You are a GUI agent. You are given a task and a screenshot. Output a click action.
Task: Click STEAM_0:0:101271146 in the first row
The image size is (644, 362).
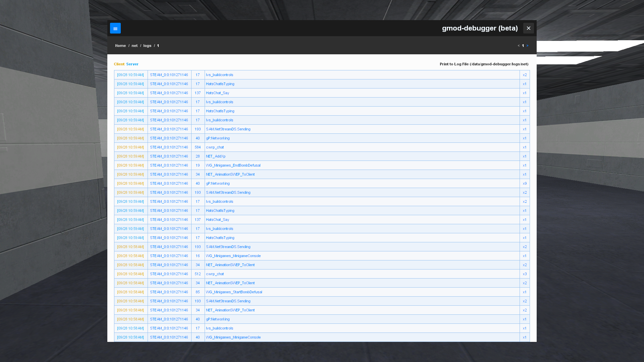coord(169,75)
